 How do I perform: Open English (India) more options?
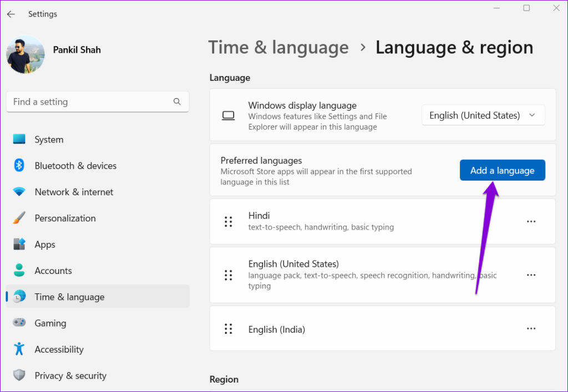531,329
